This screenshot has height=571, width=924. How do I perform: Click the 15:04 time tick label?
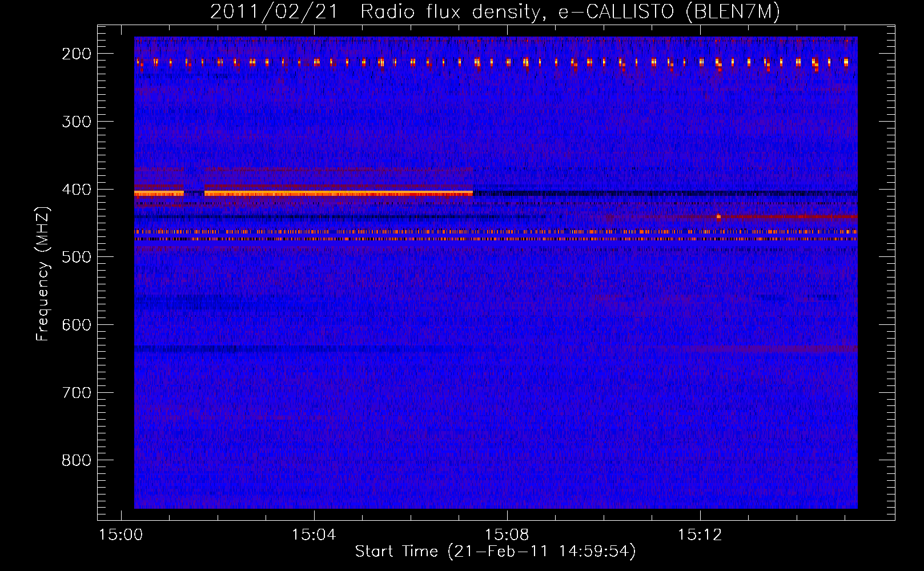tap(314, 535)
